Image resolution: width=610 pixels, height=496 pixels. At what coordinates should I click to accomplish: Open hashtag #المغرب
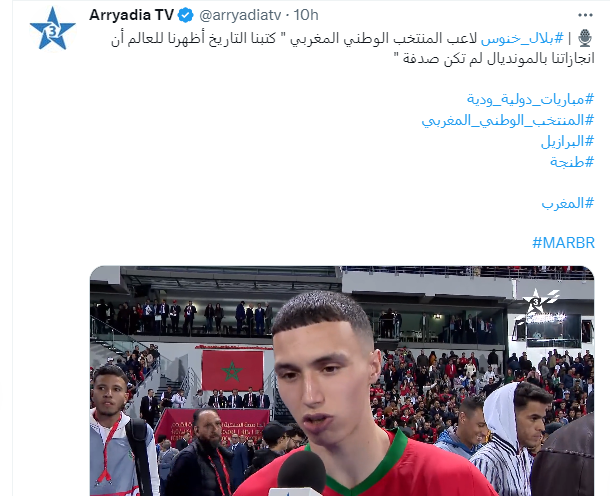click(x=568, y=203)
